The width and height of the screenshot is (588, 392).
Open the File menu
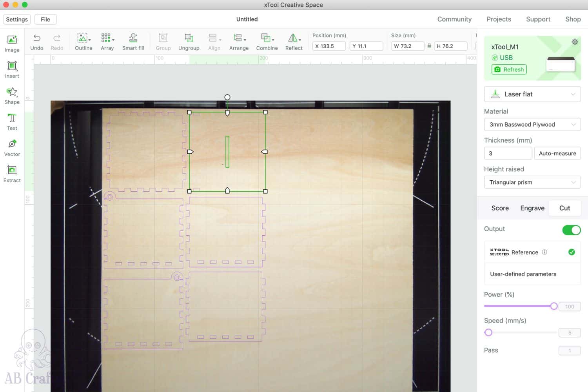coord(45,19)
